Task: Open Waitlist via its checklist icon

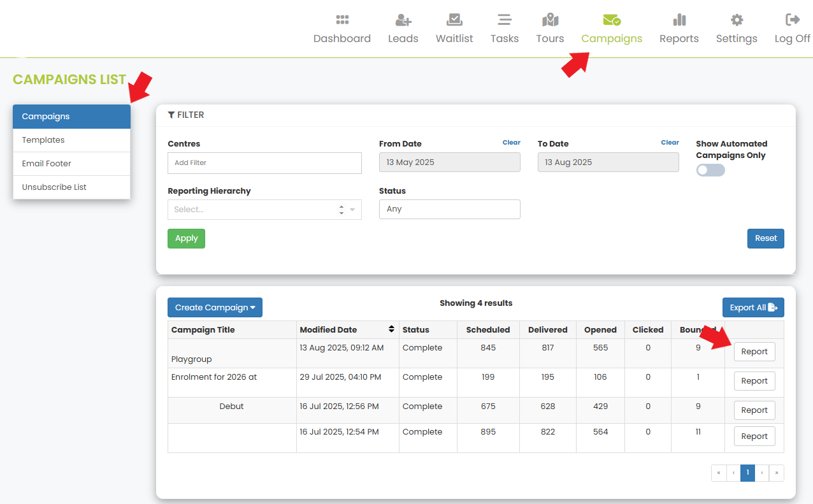Action: (454, 20)
